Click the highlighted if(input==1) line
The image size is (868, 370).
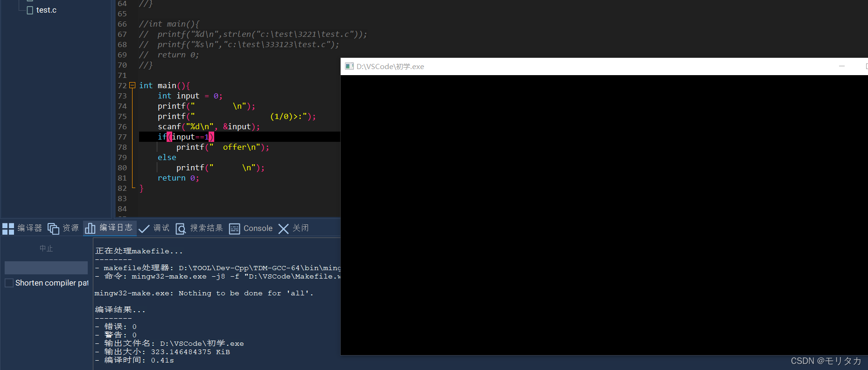[239, 137]
